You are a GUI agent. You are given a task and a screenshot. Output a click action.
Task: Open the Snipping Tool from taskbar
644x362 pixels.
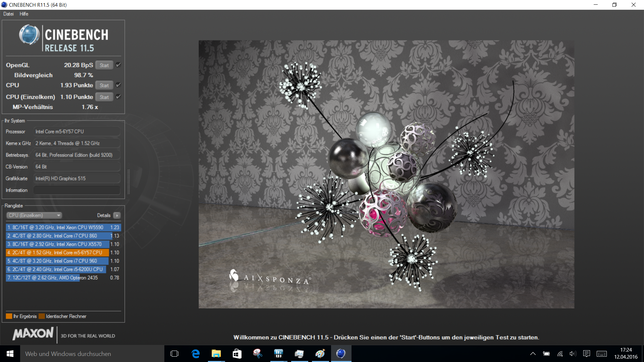pos(257,354)
